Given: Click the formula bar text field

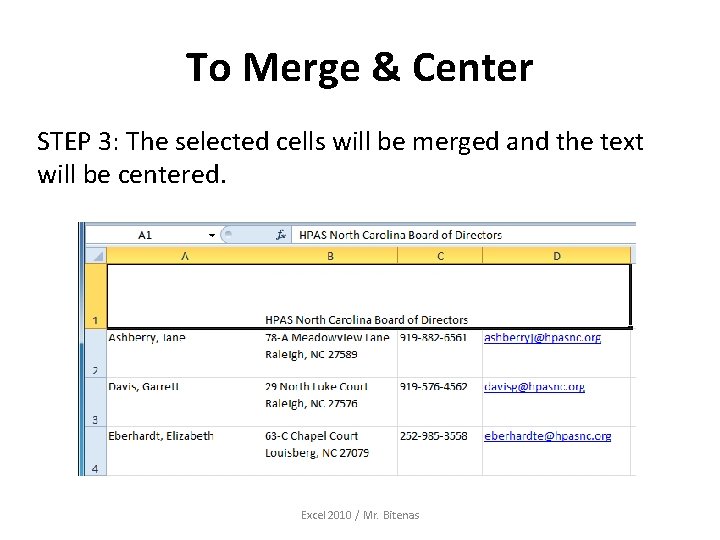Looking at the screenshot, I should coord(464,235).
